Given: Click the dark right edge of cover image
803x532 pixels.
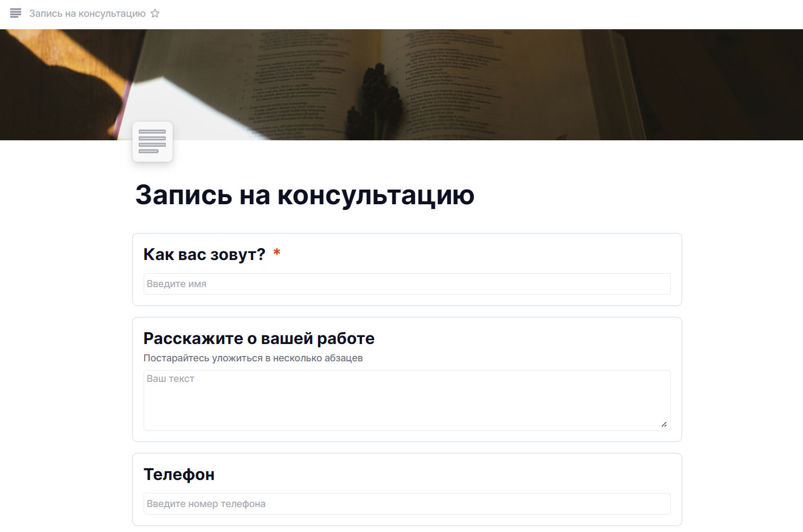Looking at the screenshot, I should tap(759, 87).
